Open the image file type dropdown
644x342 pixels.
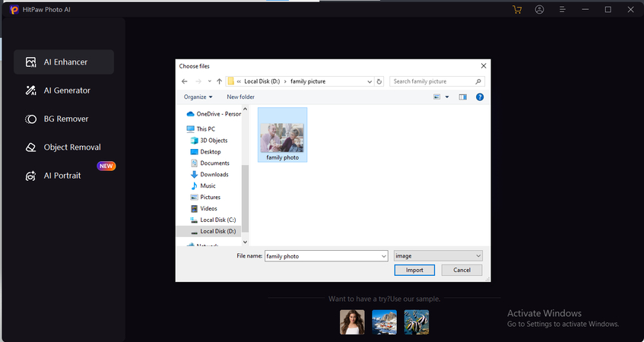coord(438,256)
